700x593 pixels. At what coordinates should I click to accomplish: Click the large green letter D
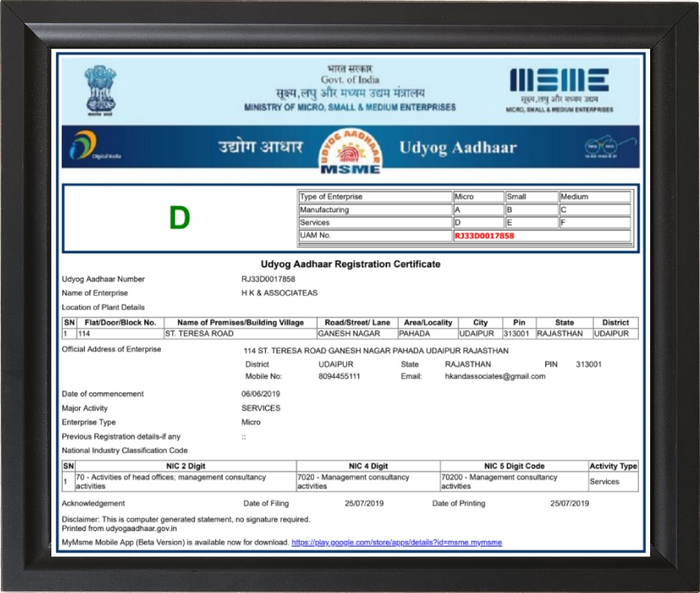point(179,218)
